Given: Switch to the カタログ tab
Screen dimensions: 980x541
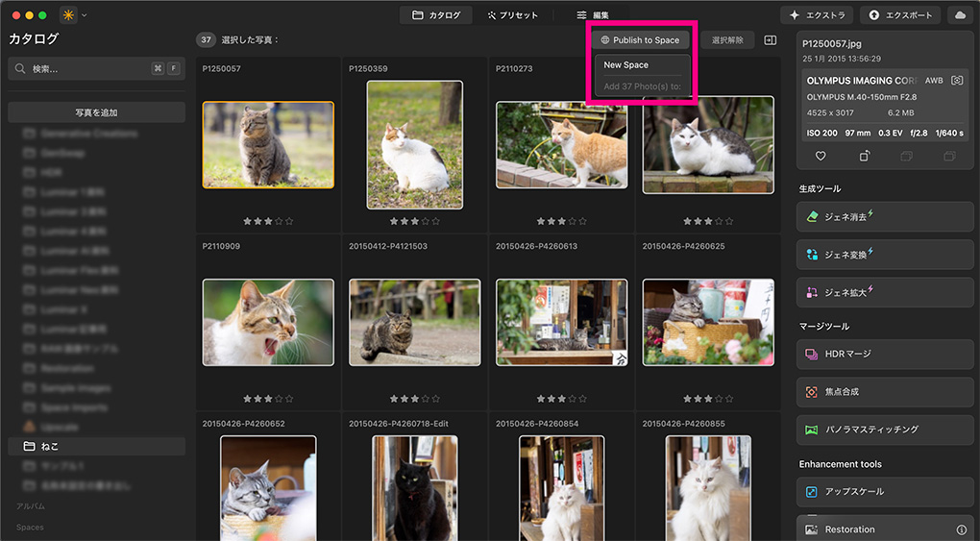Looking at the screenshot, I should pyautogui.click(x=436, y=15).
